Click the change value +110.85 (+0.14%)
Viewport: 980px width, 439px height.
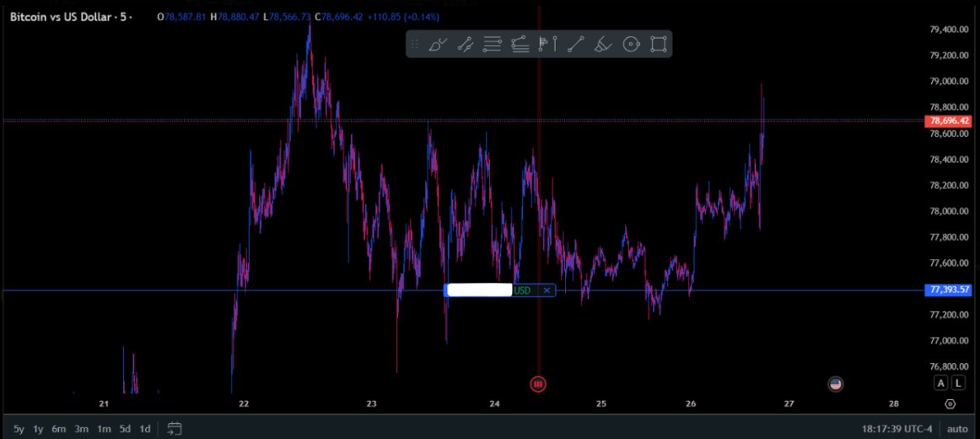(403, 17)
